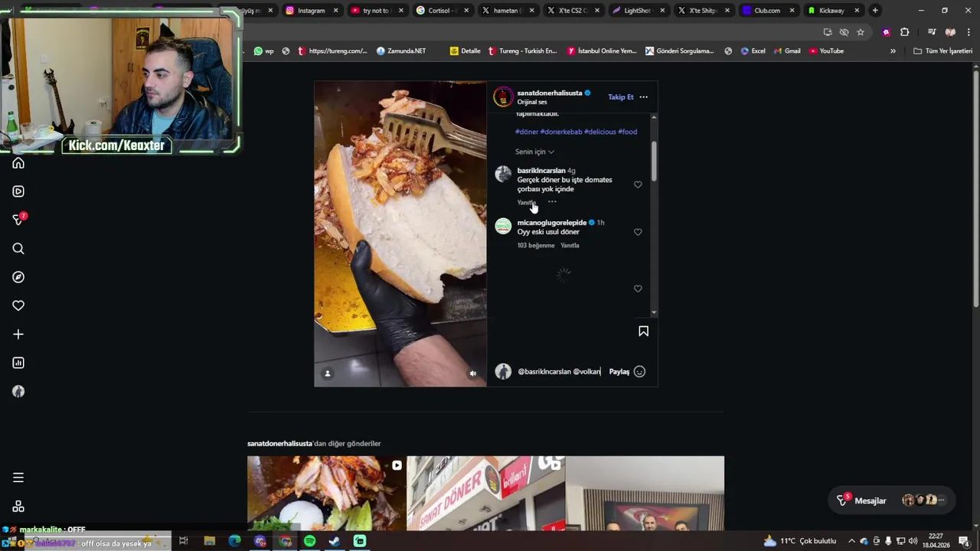Viewport: 980px width, 551px height.
Task: Open Zamunda.NET bookmark
Action: click(401, 51)
